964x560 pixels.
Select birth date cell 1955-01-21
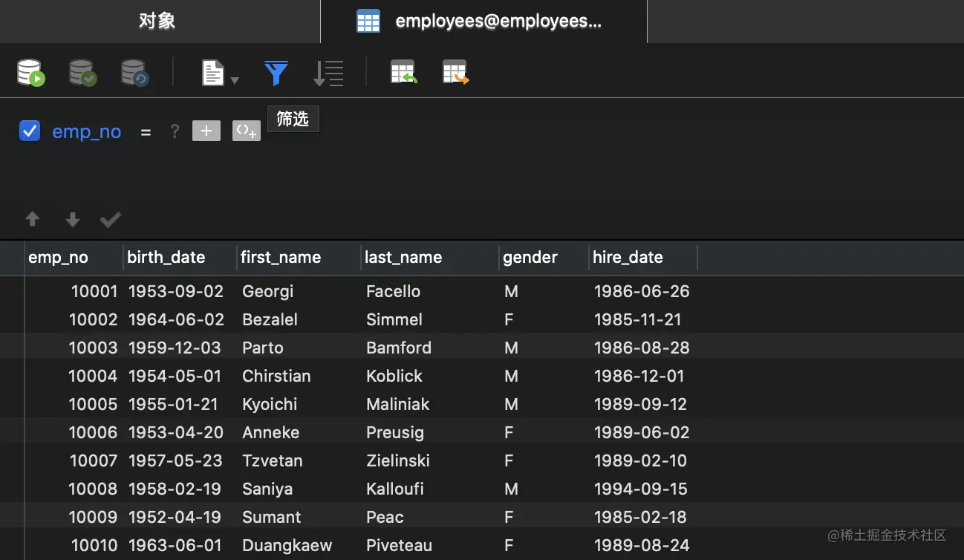coord(174,404)
